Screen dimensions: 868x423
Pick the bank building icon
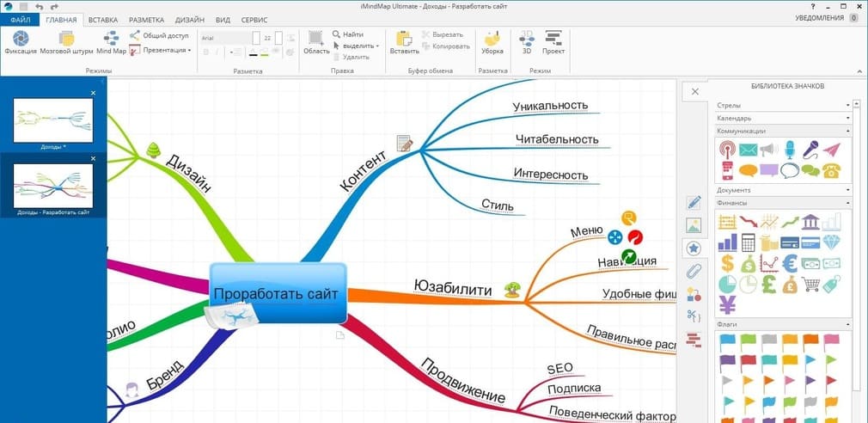[810, 222]
